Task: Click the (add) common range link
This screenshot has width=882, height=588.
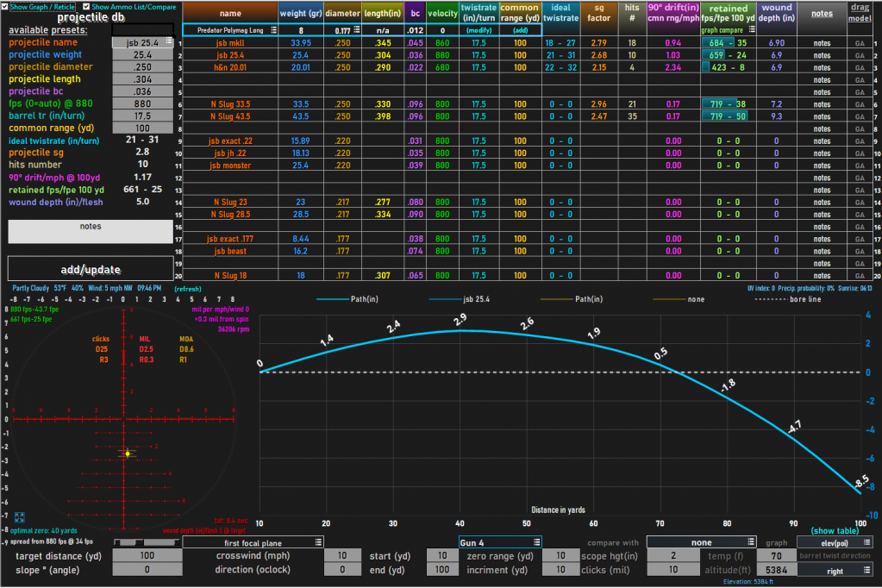Action: click(520, 30)
